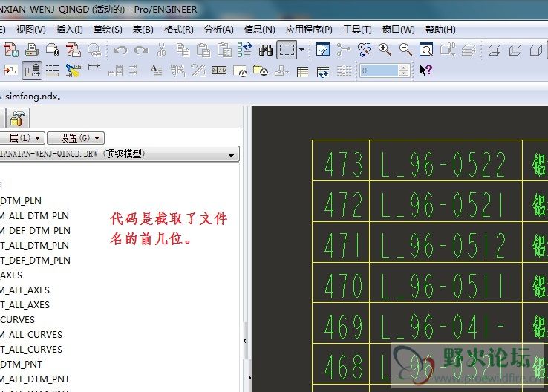The image size is (548, 392).
Task: Click the What's This help cursor icon
Action: click(425, 71)
